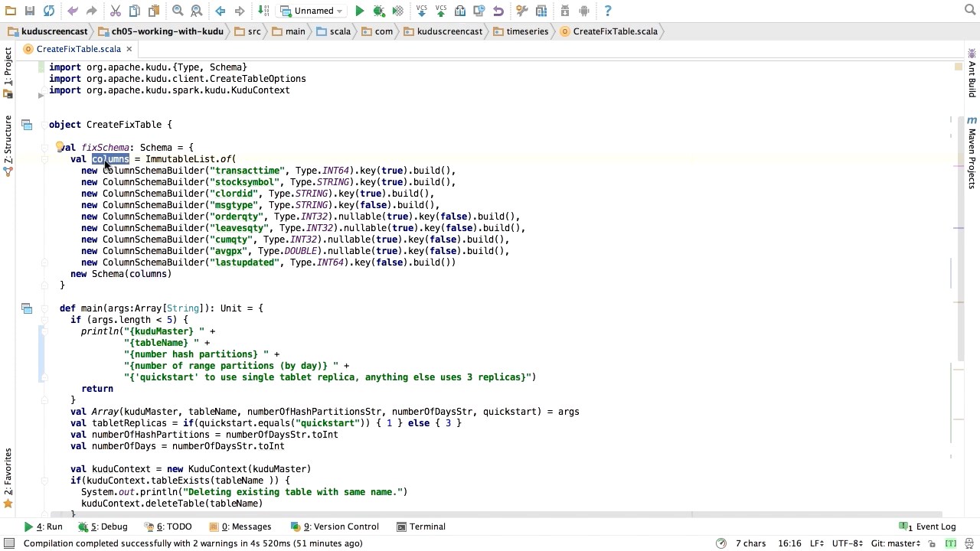Open the Version Control tool tab

coord(335,527)
